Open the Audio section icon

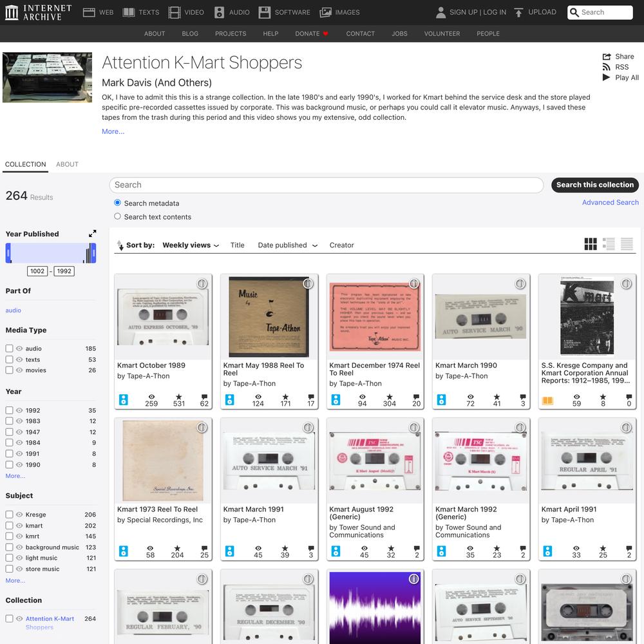click(x=220, y=12)
